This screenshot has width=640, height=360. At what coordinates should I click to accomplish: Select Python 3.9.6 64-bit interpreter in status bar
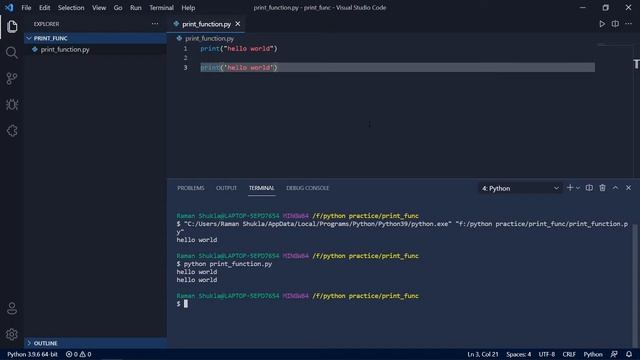[x=32, y=354]
